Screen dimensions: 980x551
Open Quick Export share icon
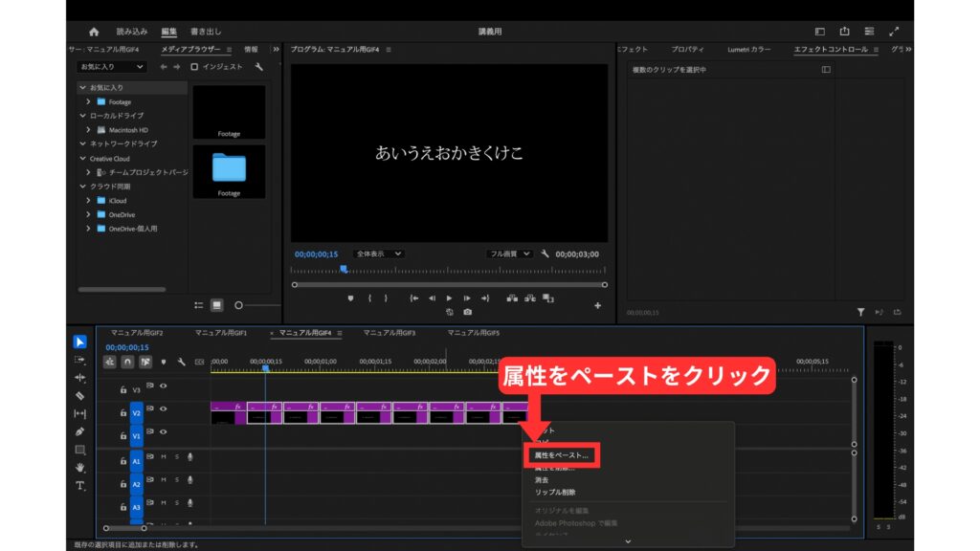pos(844,32)
